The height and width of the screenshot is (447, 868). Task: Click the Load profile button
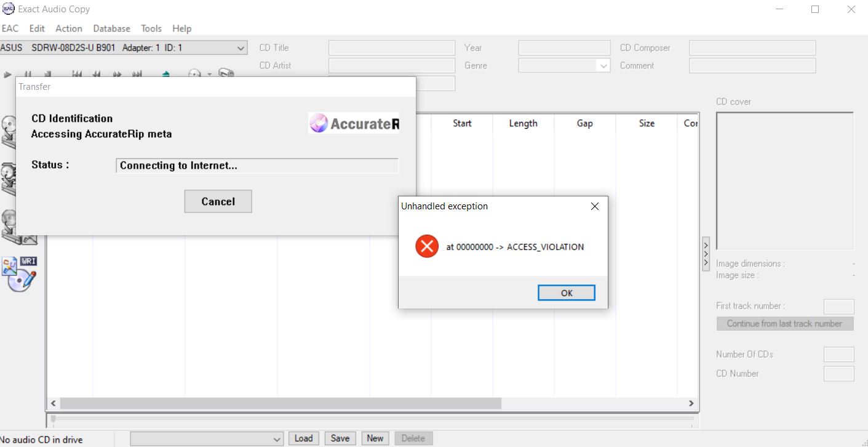coord(303,438)
